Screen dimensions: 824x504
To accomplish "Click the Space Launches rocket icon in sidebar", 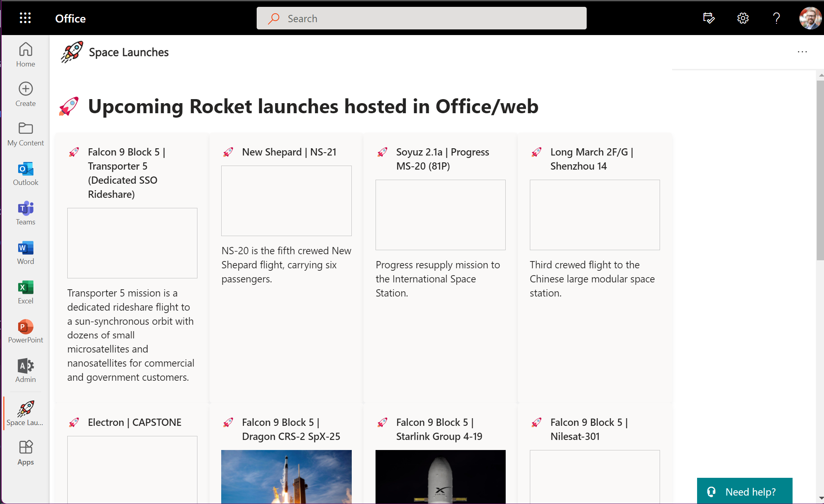I will coord(25,407).
